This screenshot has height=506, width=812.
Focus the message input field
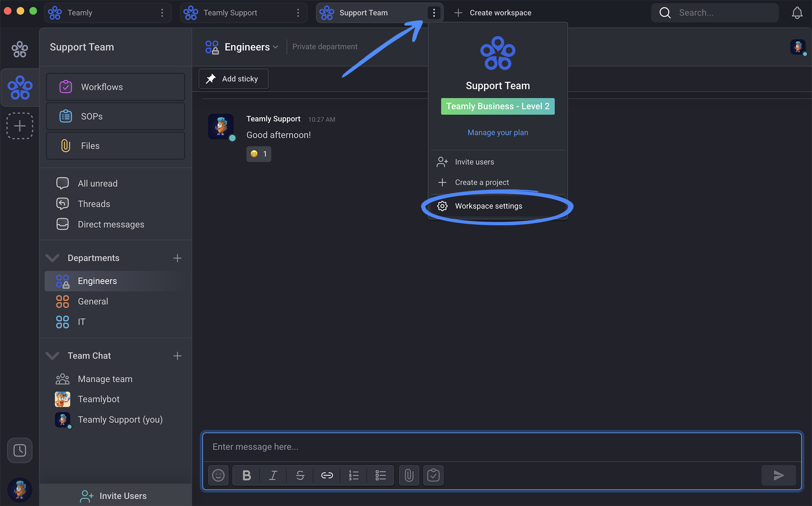click(x=502, y=447)
